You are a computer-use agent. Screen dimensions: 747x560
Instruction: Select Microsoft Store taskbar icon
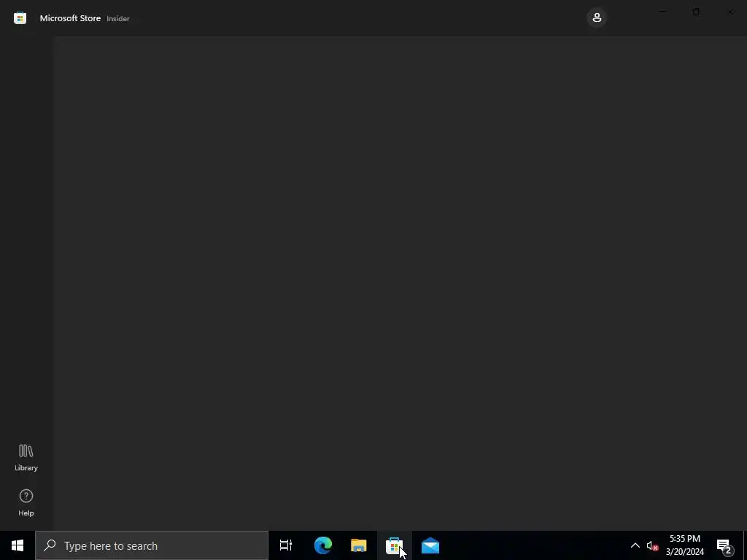[x=395, y=545]
